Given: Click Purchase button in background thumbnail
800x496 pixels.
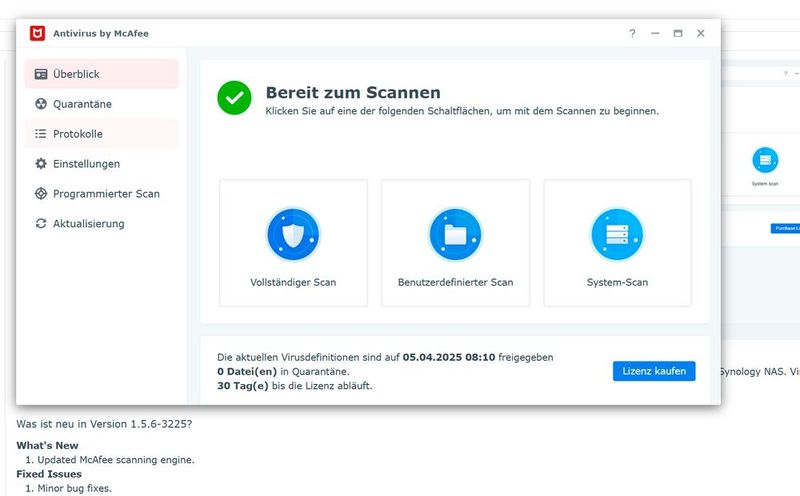Looking at the screenshot, I should tap(785, 228).
